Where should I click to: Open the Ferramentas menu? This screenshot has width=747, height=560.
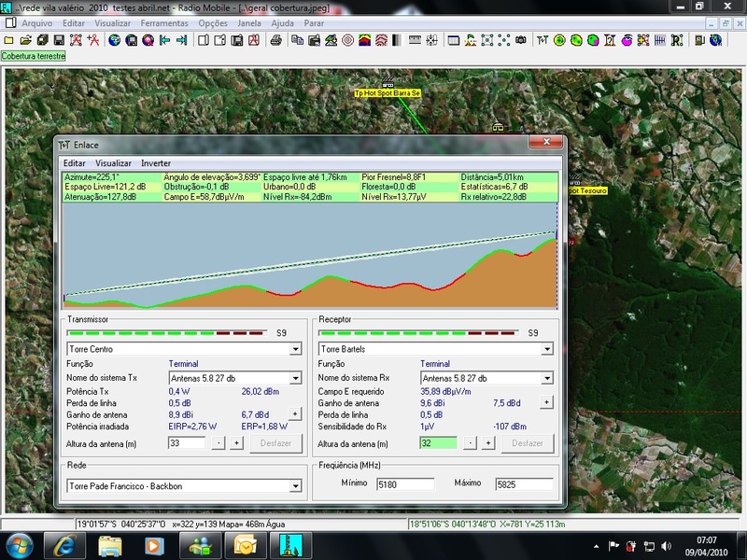(166, 22)
